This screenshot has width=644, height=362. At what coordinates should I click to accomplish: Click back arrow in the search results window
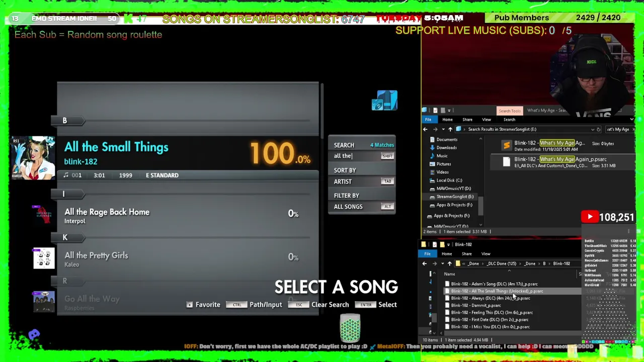tap(425, 129)
